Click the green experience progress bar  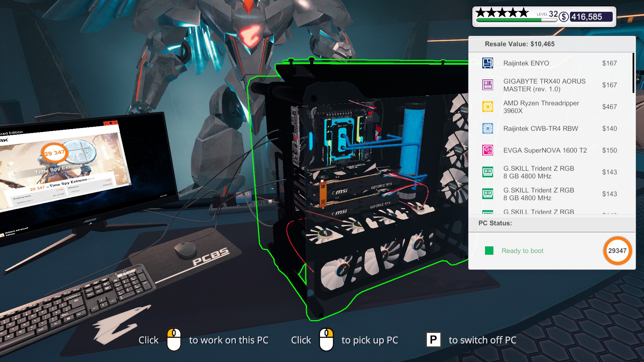pyautogui.click(x=517, y=20)
